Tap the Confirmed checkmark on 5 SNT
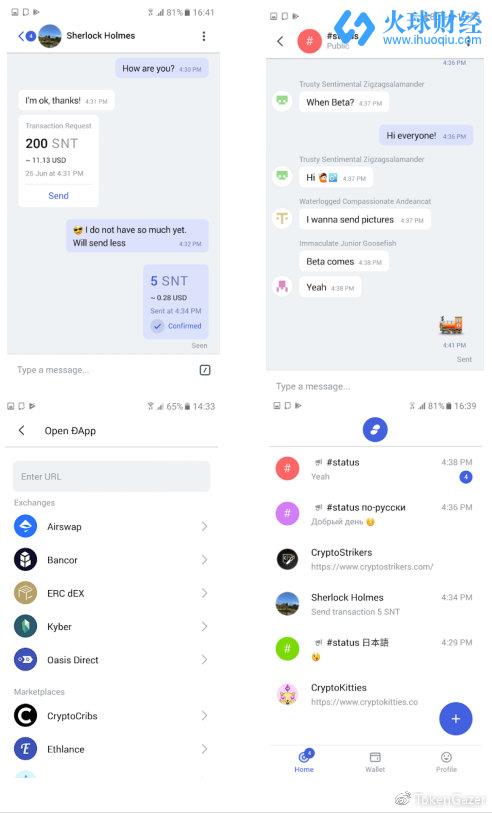The image size is (492, 813). [x=158, y=326]
